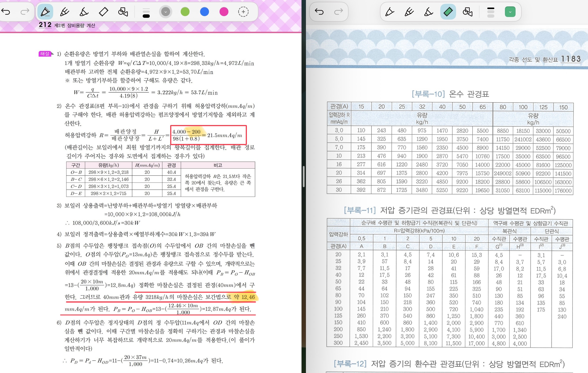Pick the blue color swatch
This screenshot has width=588, height=373.
[204, 12]
